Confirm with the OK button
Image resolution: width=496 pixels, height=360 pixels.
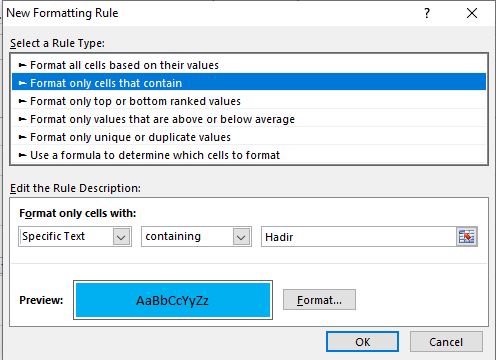coord(362,342)
